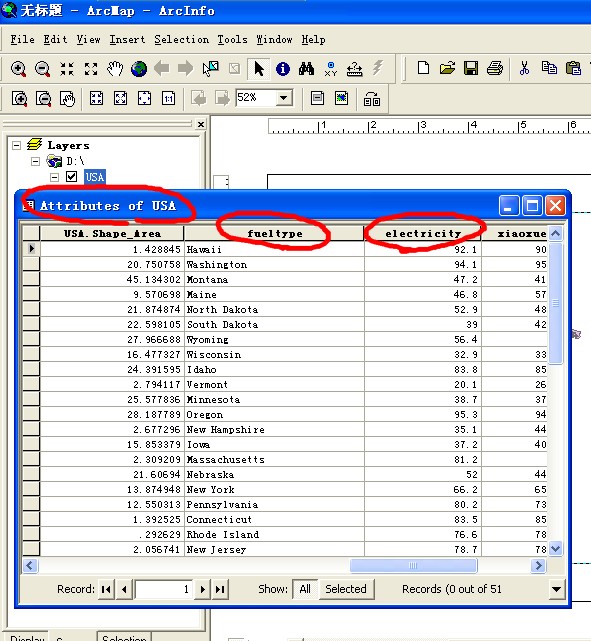Select the Zoom In magnifier tool
Screen dimensions: 591x641
click(x=18, y=69)
